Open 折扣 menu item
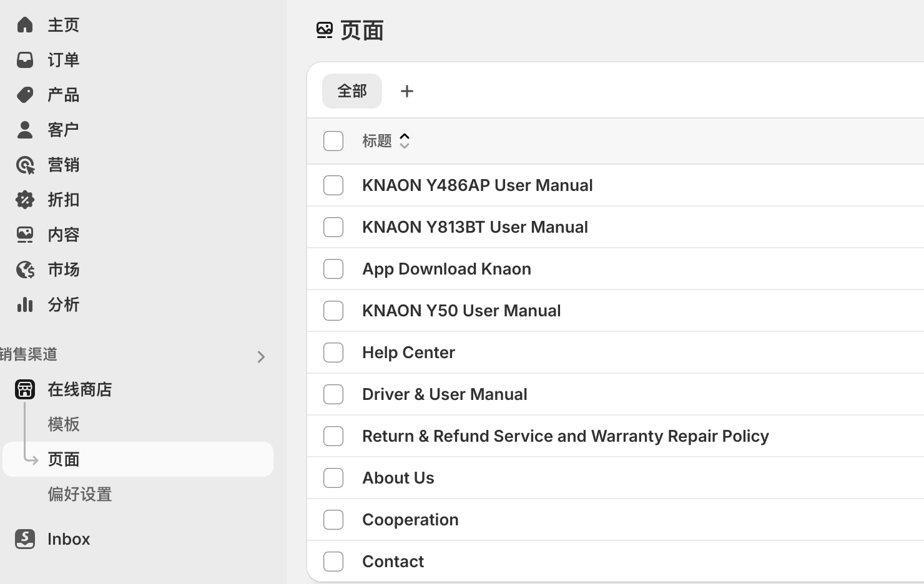This screenshot has width=924, height=584. pyautogui.click(x=64, y=200)
